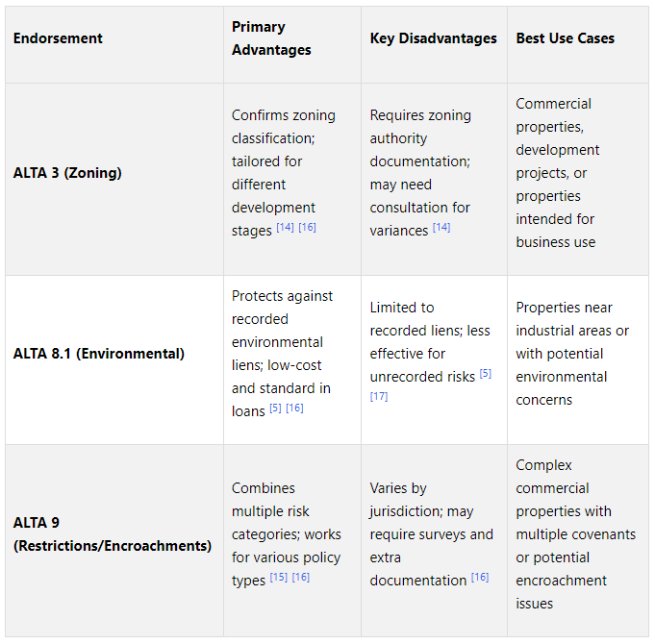Click the ALTA 8.1 (Environmental) row label
This screenshot has width=655, height=644.
(99, 354)
